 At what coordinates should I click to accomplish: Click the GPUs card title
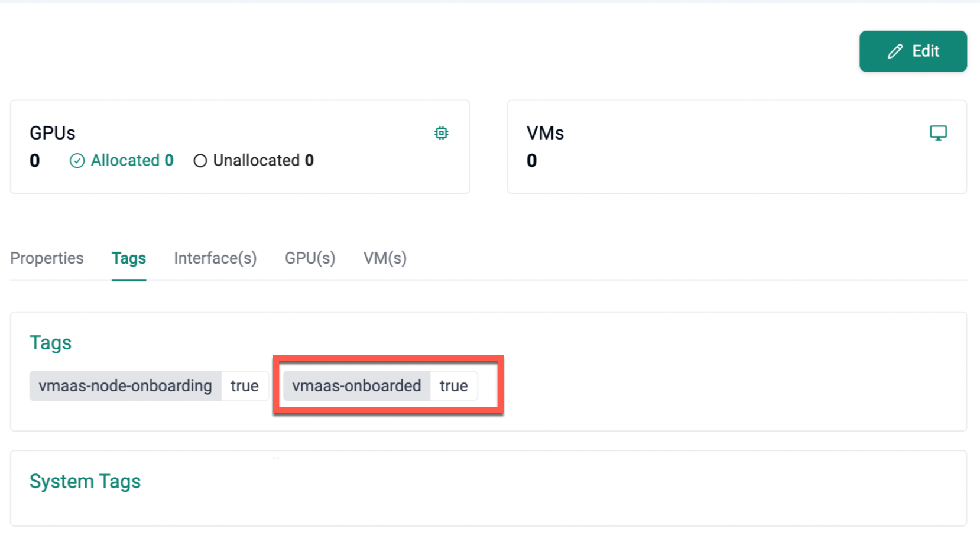tap(53, 133)
